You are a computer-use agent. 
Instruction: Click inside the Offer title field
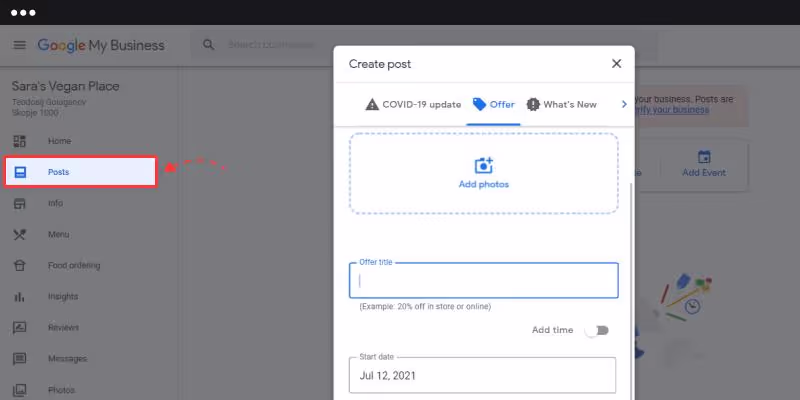tap(484, 281)
